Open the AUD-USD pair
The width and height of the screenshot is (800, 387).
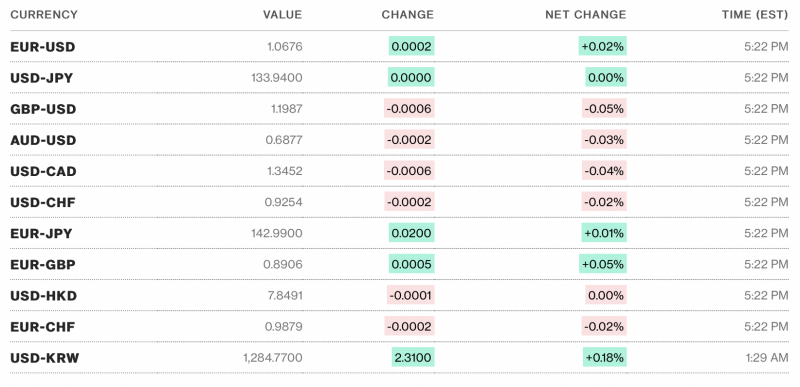coord(43,140)
